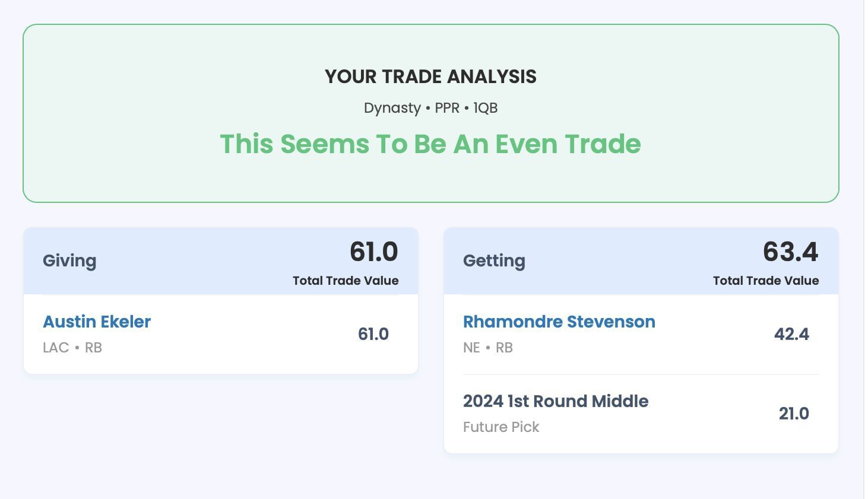
Task: Click the "Future Pick" subtitle text
Action: tap(501, 427)
